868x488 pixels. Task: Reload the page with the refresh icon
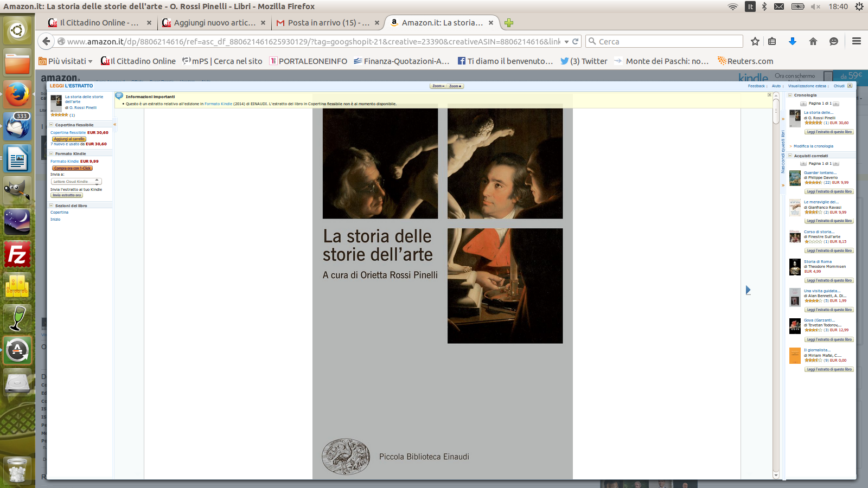point(576,41)
